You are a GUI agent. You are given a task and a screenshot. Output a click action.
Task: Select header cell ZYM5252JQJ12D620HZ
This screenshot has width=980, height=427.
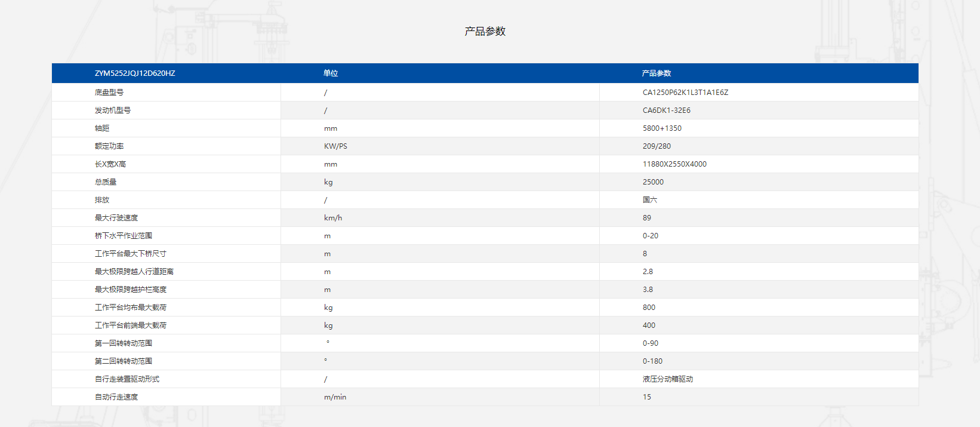click(135, 73)
